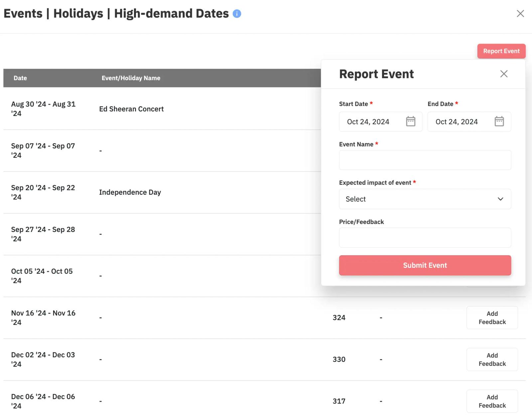This screenshot has width=532, height=415.
Task: Click the Dec 02 '24 - Dec 03 '24 date
Action: 43,360
